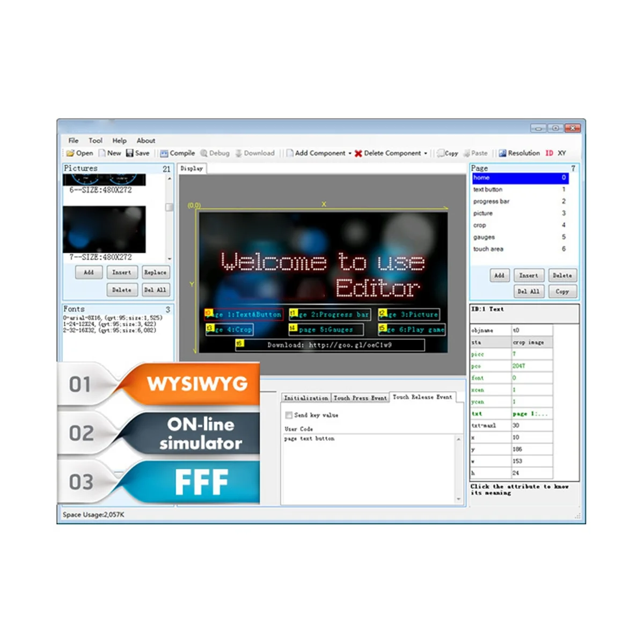Click the Open toolbar icon
The image size is (644, 644).
[x=79, y=153]
